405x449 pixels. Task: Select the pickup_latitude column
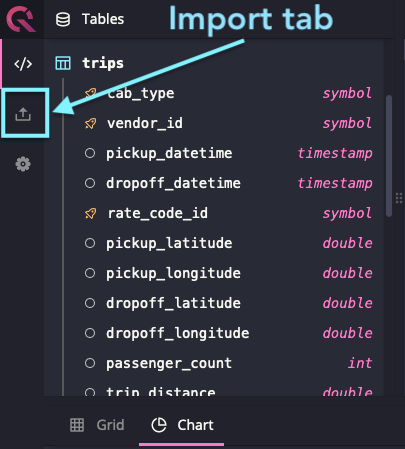tap(169, 243)
